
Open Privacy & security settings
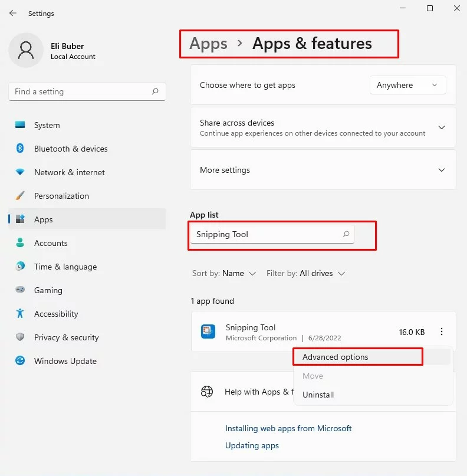(87, 337)
